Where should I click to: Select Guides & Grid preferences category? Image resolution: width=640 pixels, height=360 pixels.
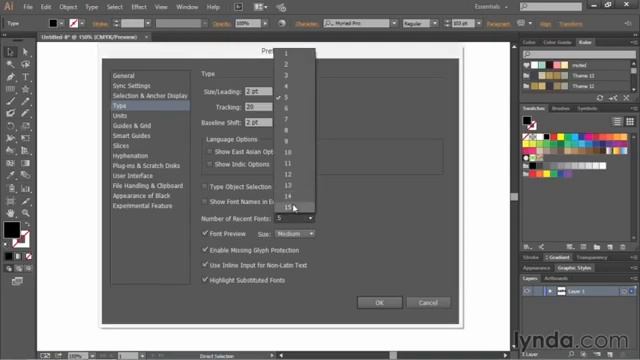(x=132, y=126)
